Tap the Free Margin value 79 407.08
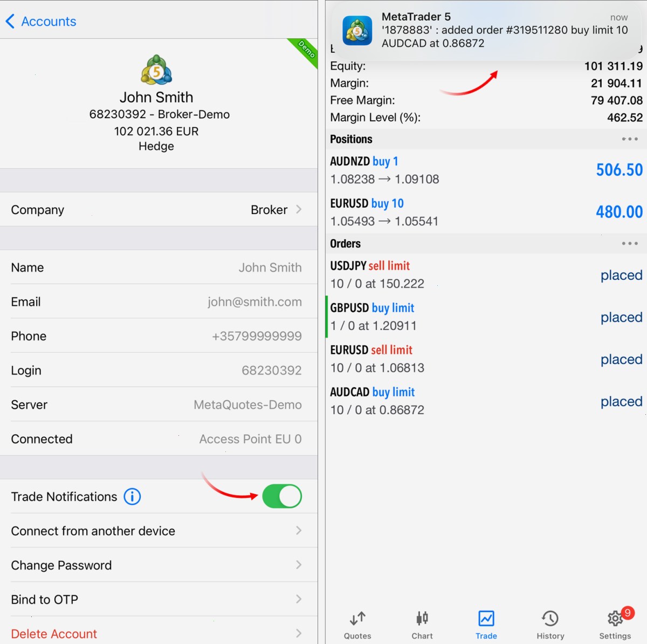Screen dimensions: 647x644 [x=616, y=100]
